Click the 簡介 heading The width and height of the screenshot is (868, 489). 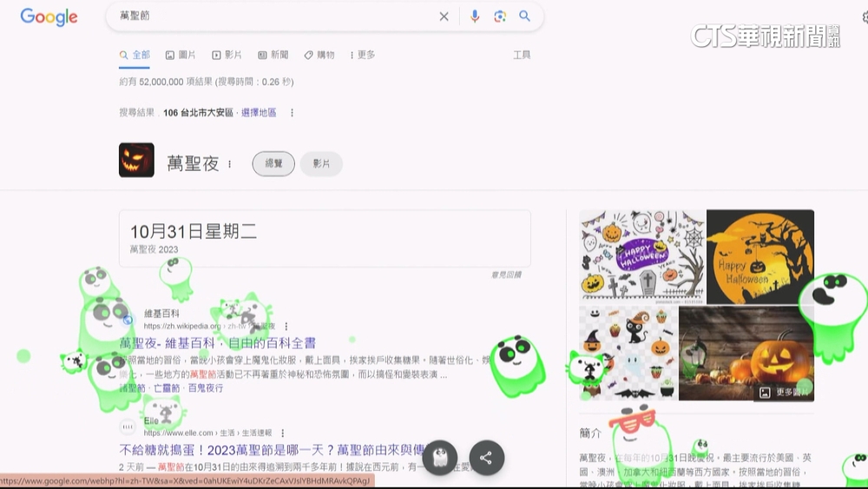tap(590, 433)
